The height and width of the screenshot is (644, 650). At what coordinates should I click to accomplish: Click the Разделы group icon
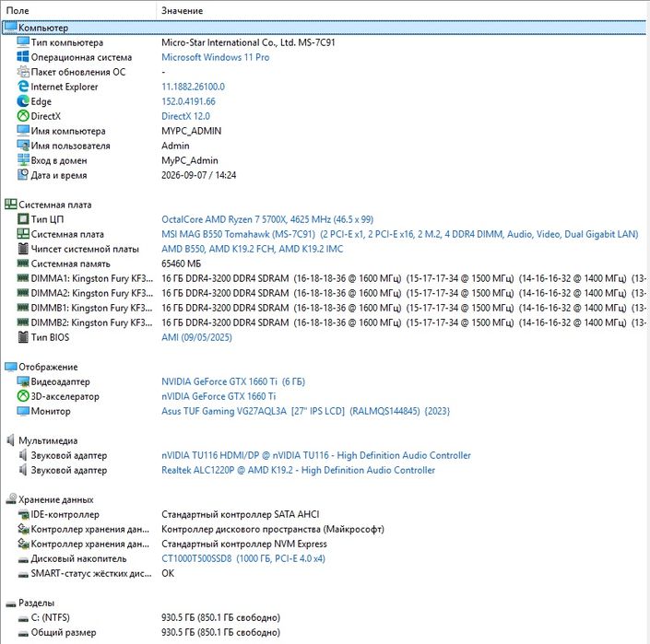tap(10, 603)
